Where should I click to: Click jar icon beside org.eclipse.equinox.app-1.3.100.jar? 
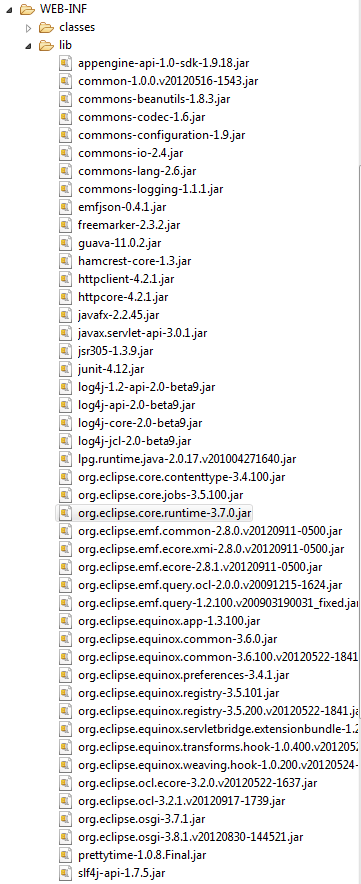pyautogui.click(x=65, y=621)
